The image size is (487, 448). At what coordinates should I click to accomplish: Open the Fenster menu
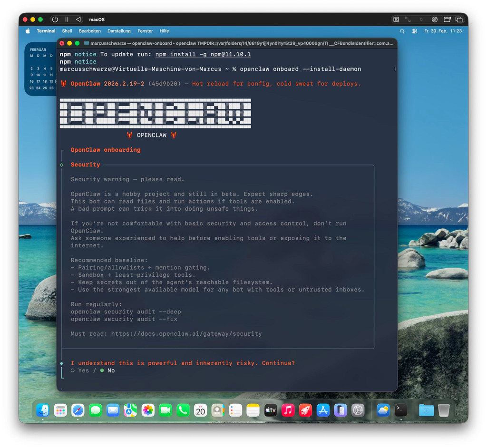pos(145,31)
